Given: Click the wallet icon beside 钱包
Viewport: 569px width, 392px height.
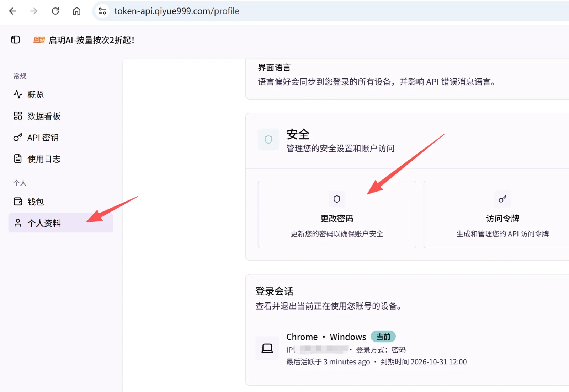Looking at the screenshot, I should click(x=18, y=202).
